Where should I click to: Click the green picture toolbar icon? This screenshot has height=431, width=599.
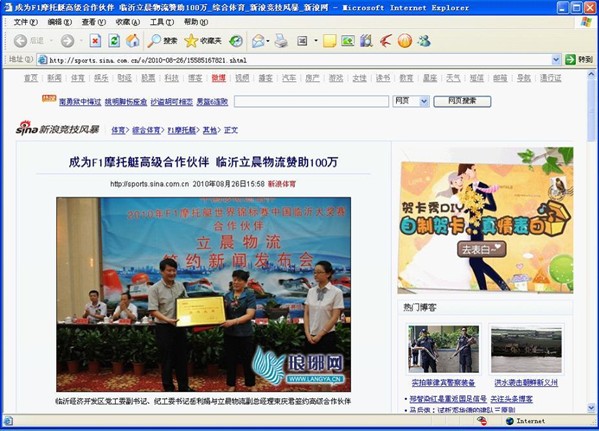coord(348,41)
